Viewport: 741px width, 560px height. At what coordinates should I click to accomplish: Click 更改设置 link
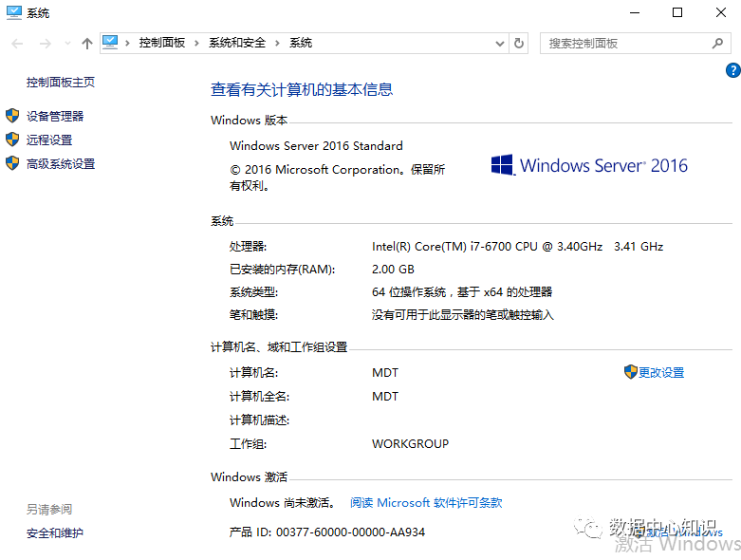pyautogui.click(x=661, y=373)
